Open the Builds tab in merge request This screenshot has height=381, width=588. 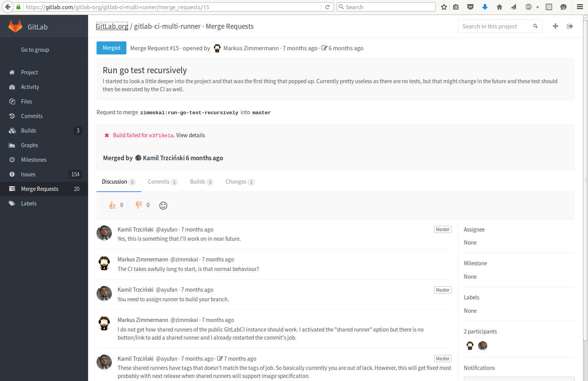click(x=201, y=182)
